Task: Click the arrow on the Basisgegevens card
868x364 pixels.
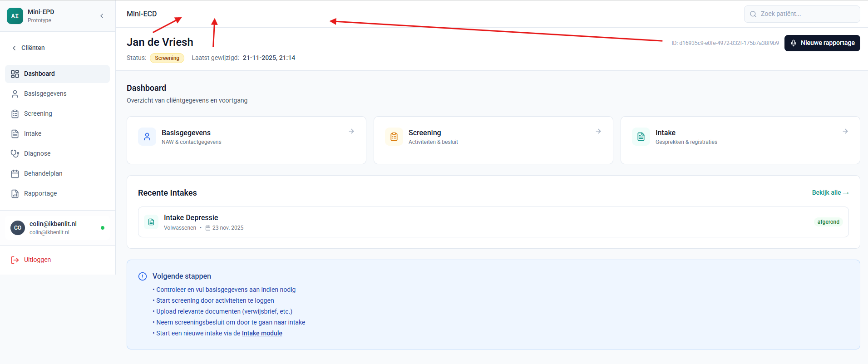Action: coord(351,131)
